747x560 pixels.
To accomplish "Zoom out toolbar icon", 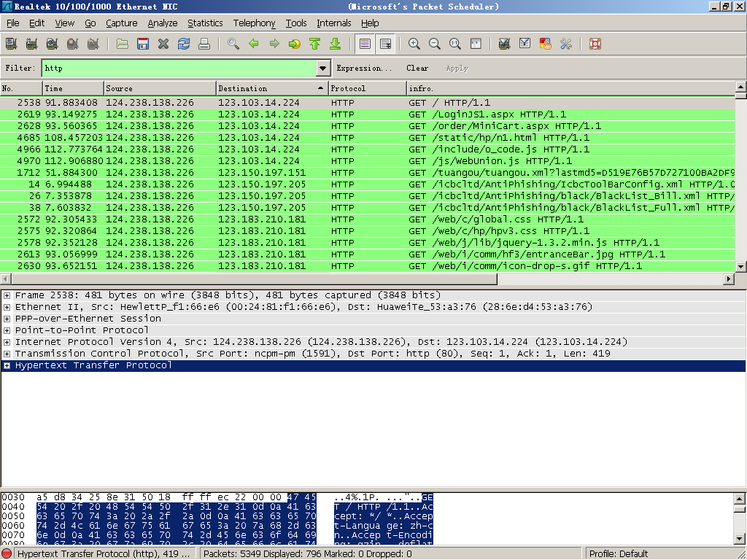I will [435, 44].
